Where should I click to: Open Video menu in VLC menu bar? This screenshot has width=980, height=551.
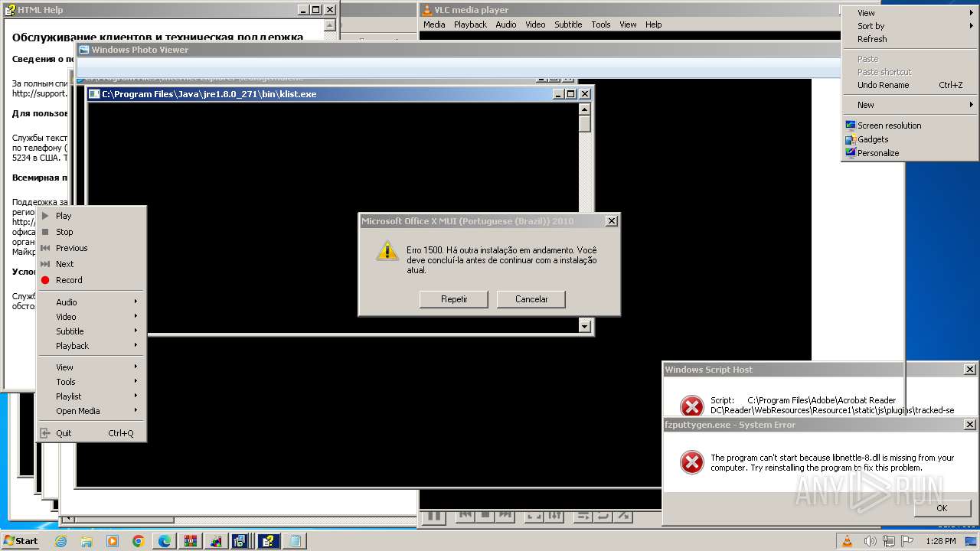535,24
